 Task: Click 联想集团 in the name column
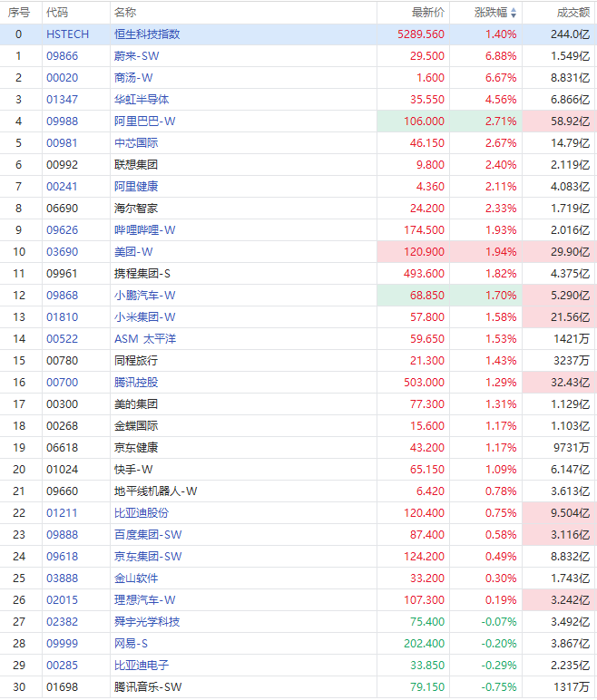(136, 165)
